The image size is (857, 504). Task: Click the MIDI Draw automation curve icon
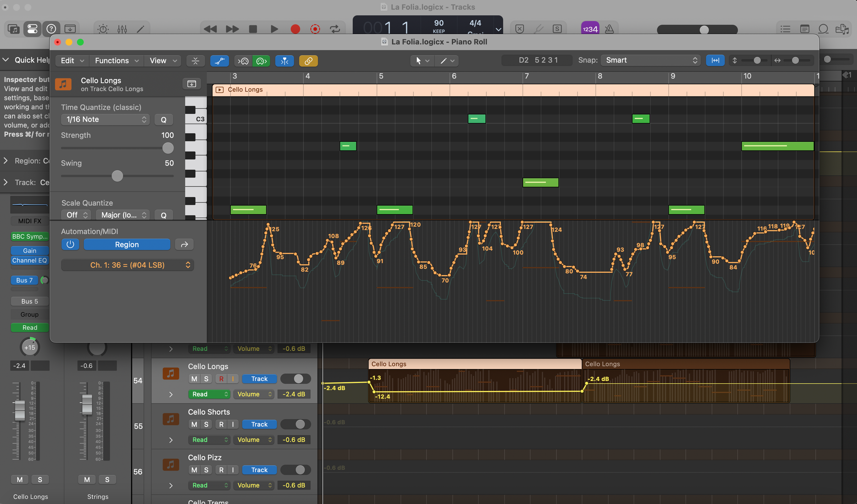(x=219, y=61)
